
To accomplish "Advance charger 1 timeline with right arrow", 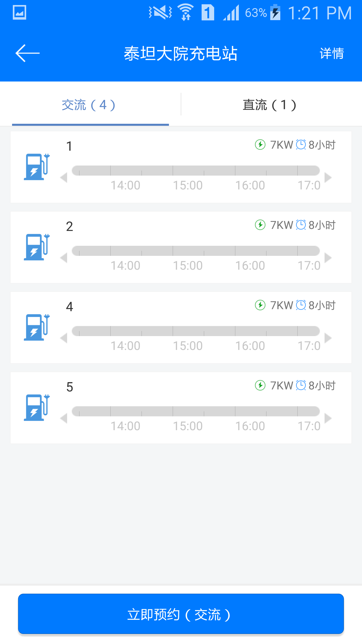I will (328, 178).
